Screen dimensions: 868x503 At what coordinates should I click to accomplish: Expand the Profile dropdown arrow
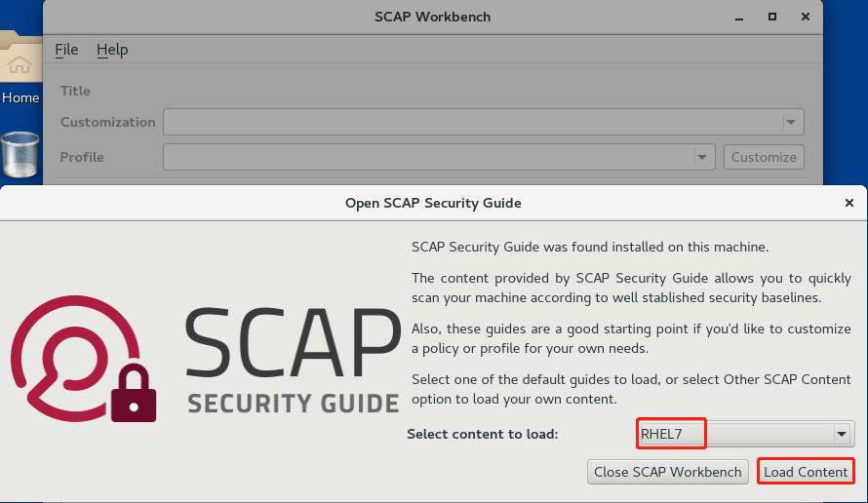(x=701, y=157)
